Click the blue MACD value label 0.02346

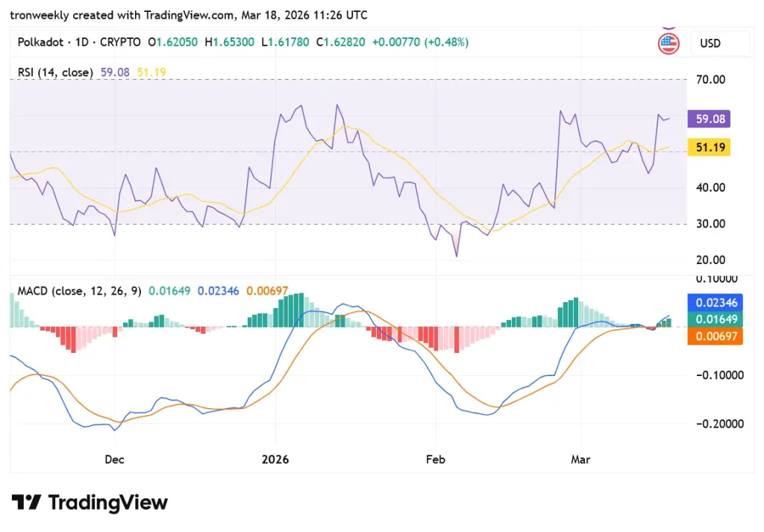point(714,302)
